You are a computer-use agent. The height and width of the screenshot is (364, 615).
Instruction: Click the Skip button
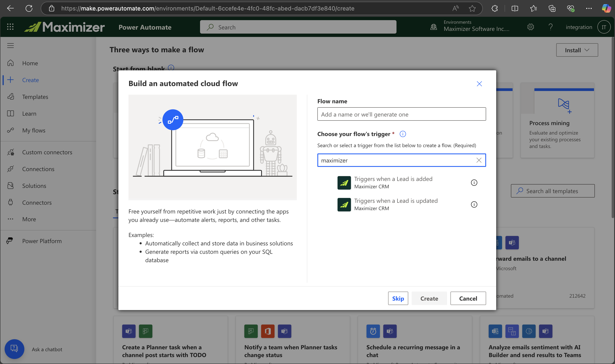[398, 298]
